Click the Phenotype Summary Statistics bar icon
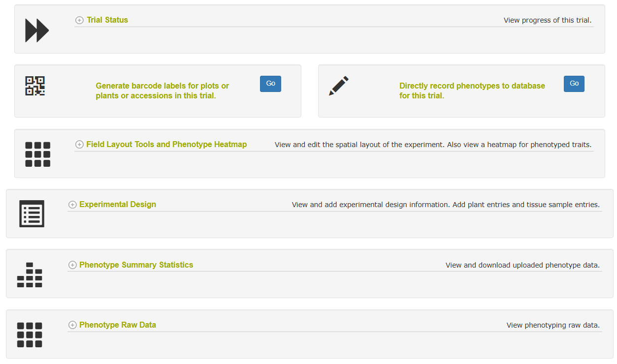The width and height of the screenshot is (617, 364). point(30,275)
